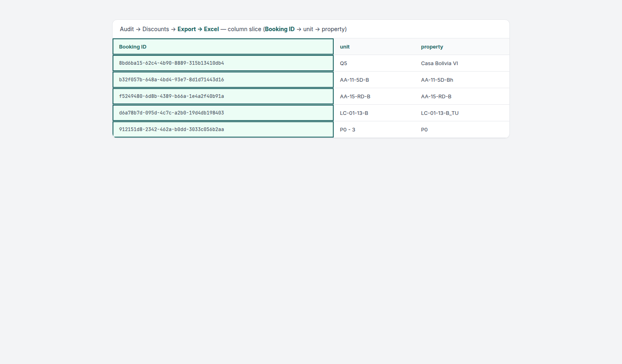622x364 pixels.
Task: Select the Booking ID column header
Action: click(x=223, y=47)
